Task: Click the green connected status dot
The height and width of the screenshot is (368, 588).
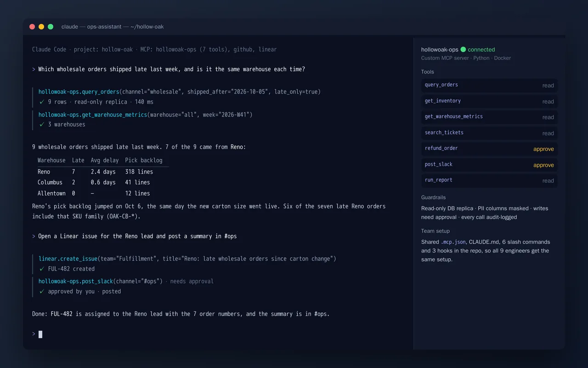Action: [463, 50]
